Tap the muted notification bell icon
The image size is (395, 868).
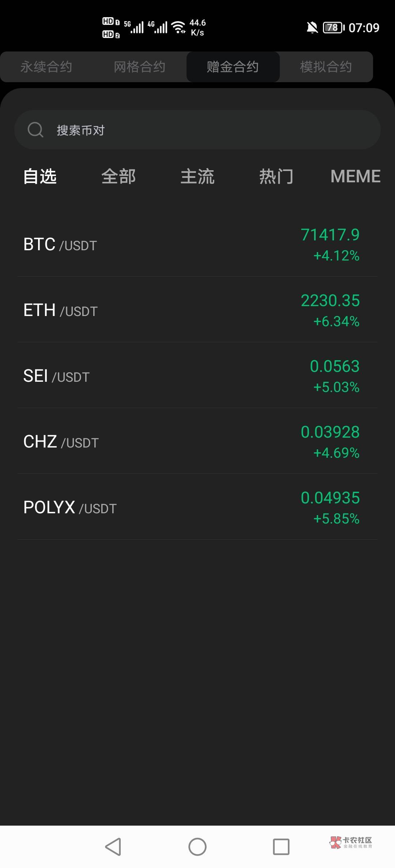pyautogui.click(x=312, y=27)
